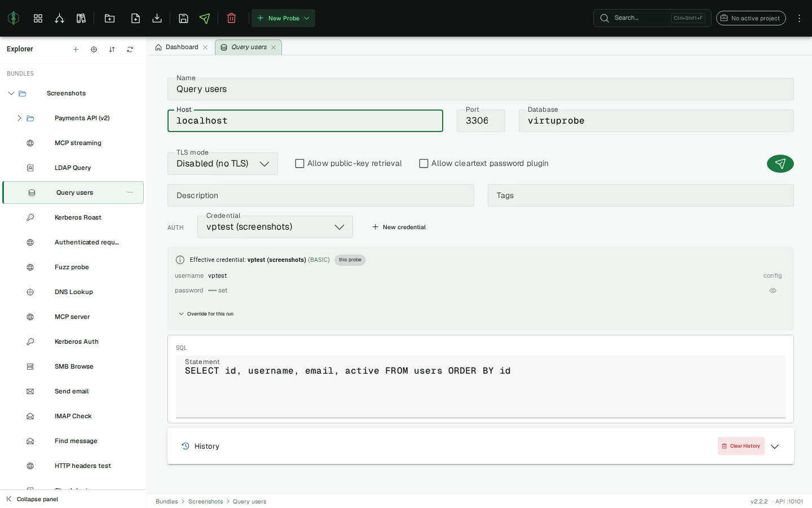This screenshot has width=812, height=508.
Task: Click the new folder toolbar icon
Action: [109, 18]
